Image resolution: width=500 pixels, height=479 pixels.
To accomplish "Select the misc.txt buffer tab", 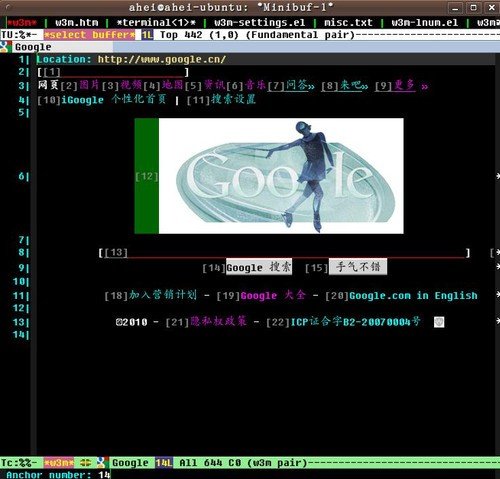I will pyautogui.click(x=348, y=23).
